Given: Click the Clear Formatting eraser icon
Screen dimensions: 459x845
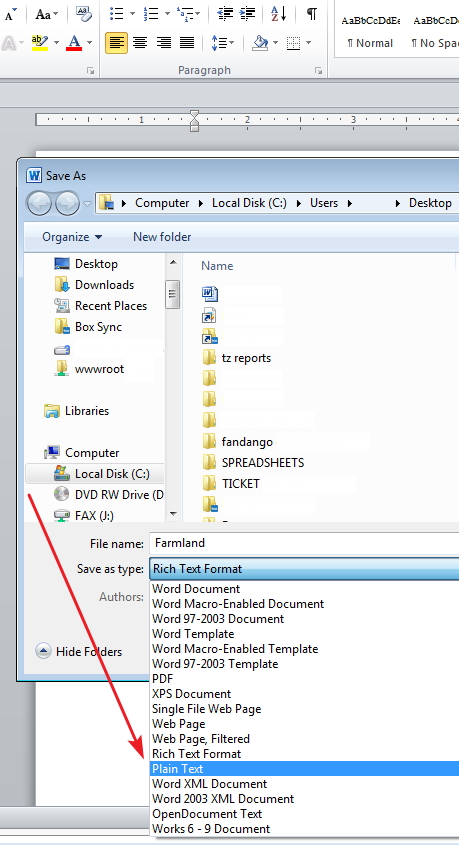Looking at the screenshot, I should coord(84,13).
